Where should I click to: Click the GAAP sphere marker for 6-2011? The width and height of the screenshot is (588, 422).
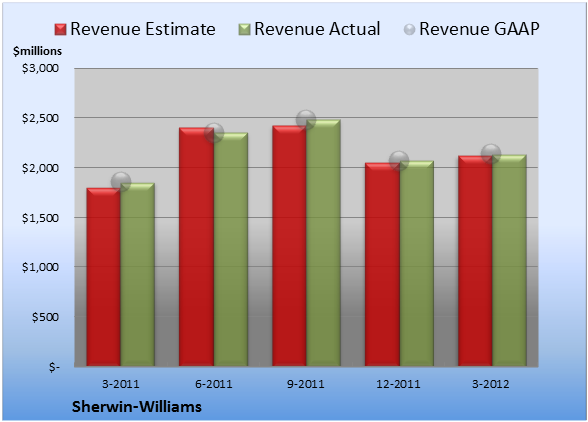coord(214,133)
